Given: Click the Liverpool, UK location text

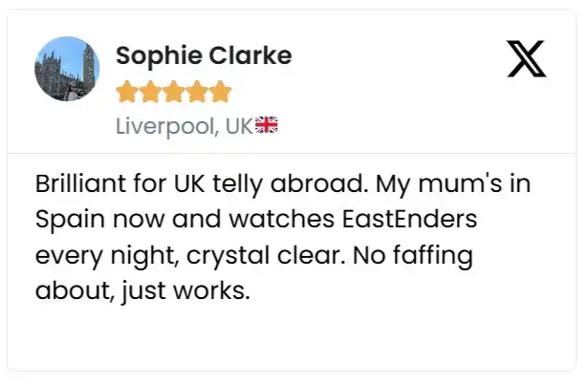Looking at the screenshot, I should coord(183,126).
